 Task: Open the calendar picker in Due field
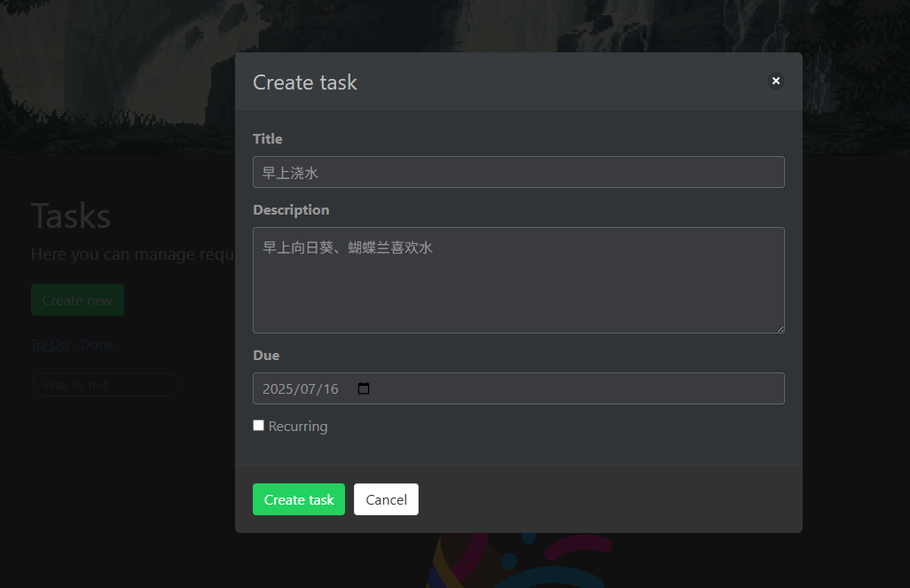(x=364, y=388)
